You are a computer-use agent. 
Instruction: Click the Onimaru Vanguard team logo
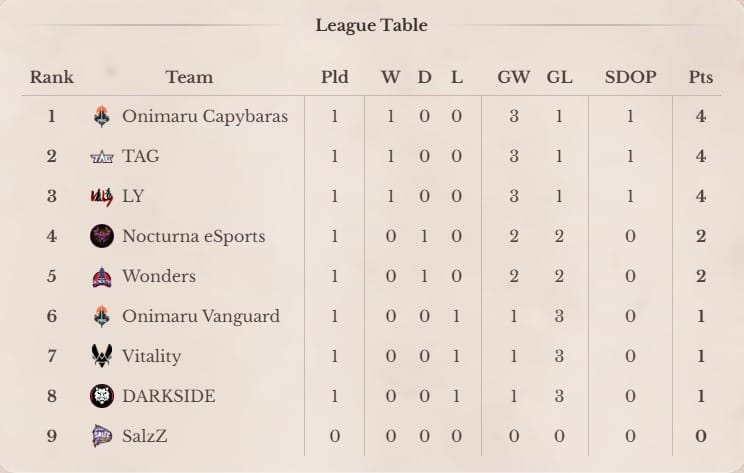[x=102, y=316]
